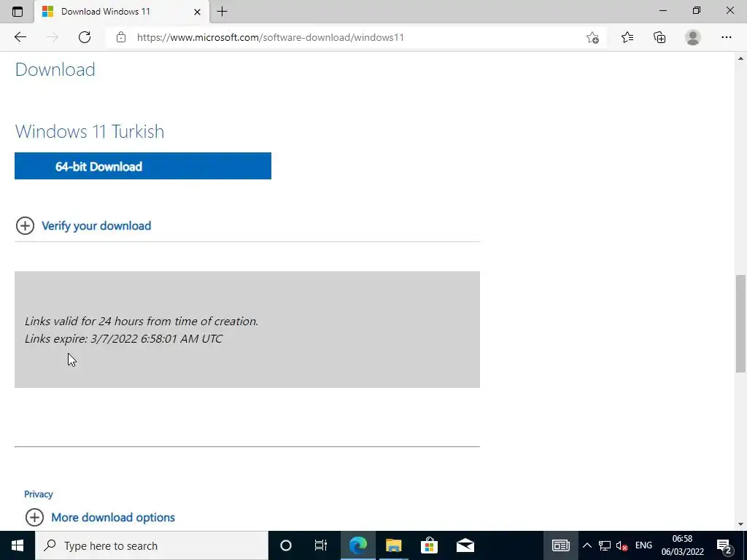Open the Privacy link
Image resolution: width=747 pixels, height=560 pixels.
(x=38, y=494)
